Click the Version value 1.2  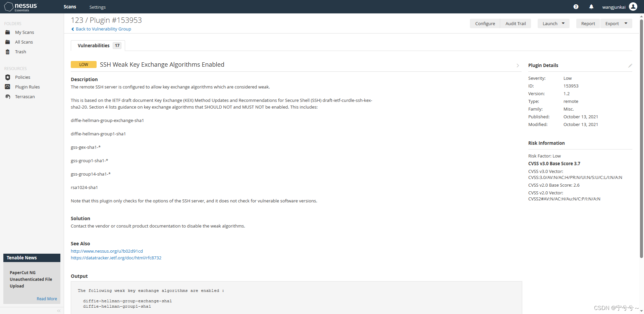click(567, 94)
